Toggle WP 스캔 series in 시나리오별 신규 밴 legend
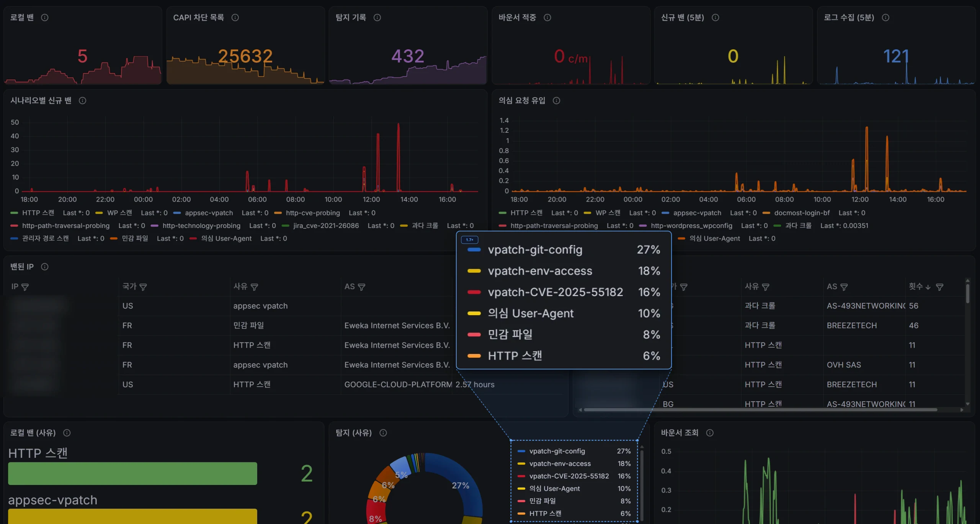 point(119,213)
